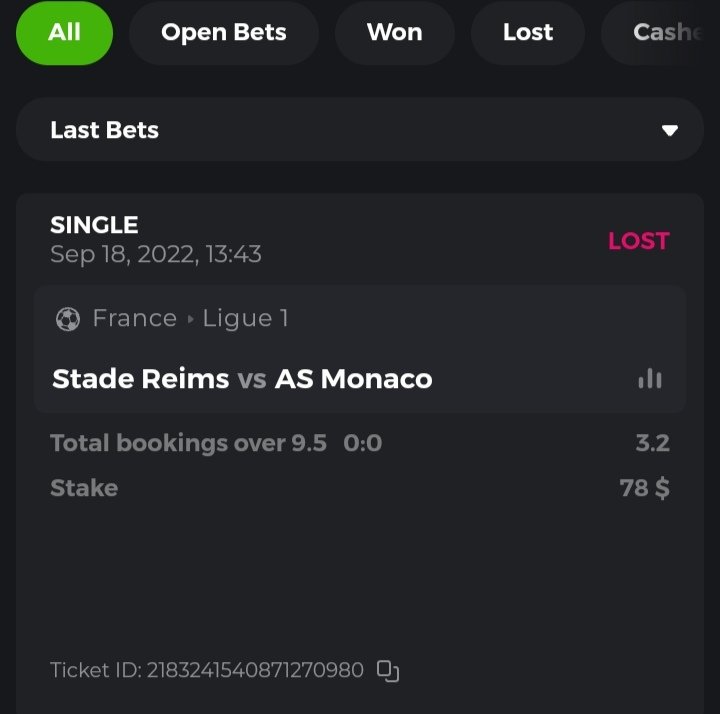This screenshot has width=720, height=714.
Task: Select the Total bookings over 9.5 market
Action: [188, 443]
